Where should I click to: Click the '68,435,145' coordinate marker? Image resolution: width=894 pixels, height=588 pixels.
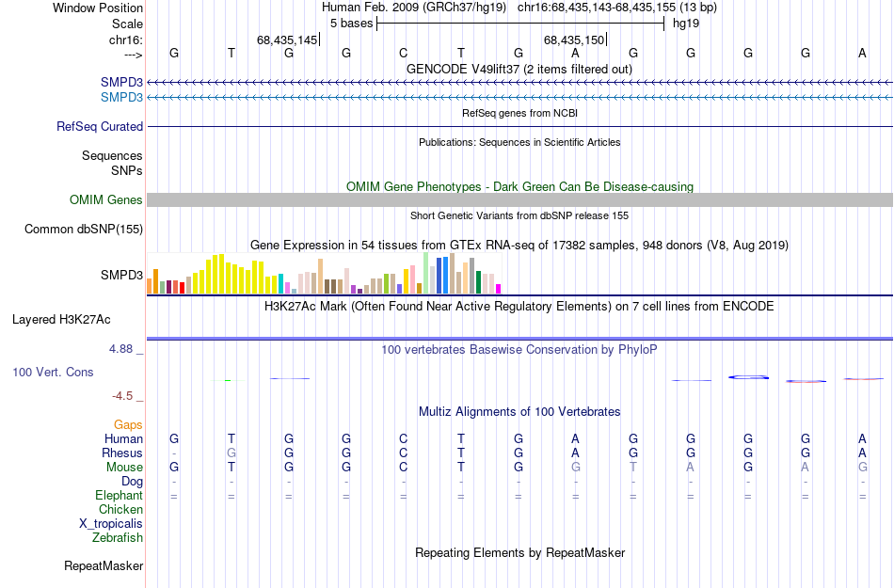point(287,40)
